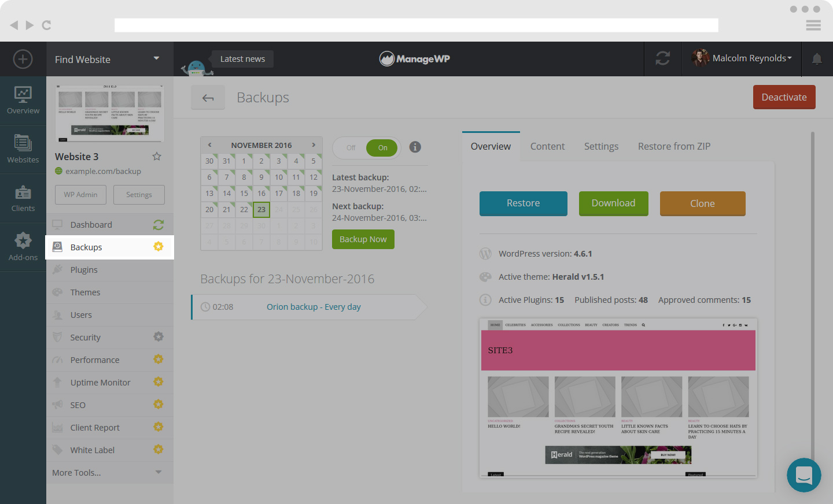The width and height of the screenshot is (833, 504).
Task: Open the Restore from ZIP tab
Action: click(674, 147)
